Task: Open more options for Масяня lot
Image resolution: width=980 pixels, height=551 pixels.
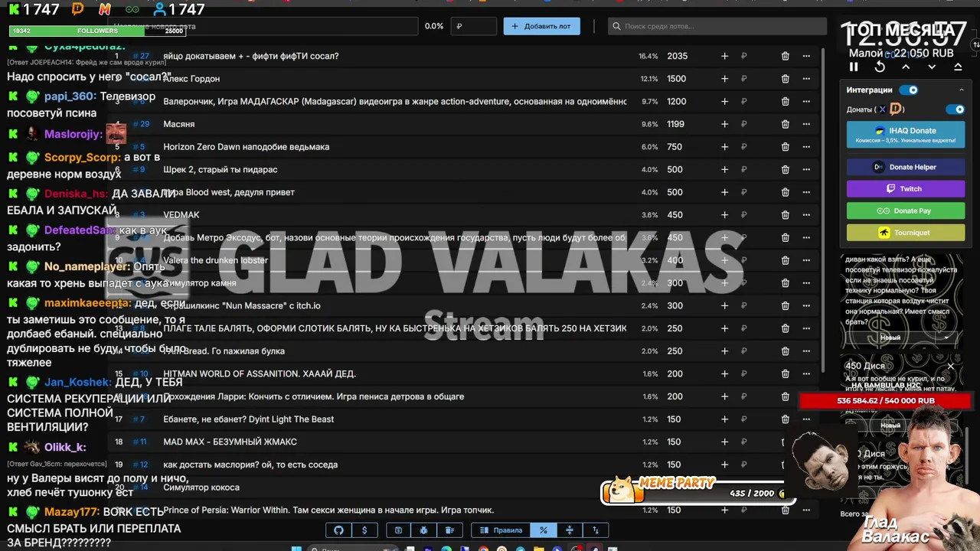Action: pos(806,124)
